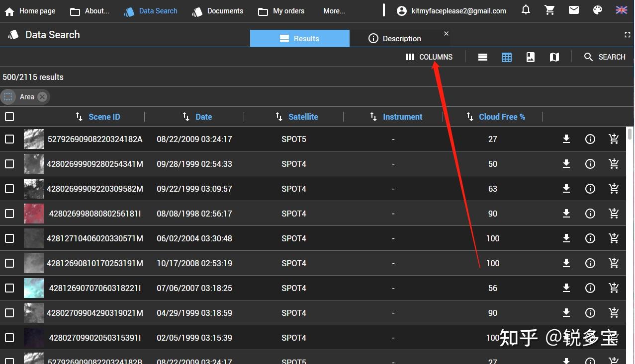Open the COLUMNS chooser button

(429, 57)
